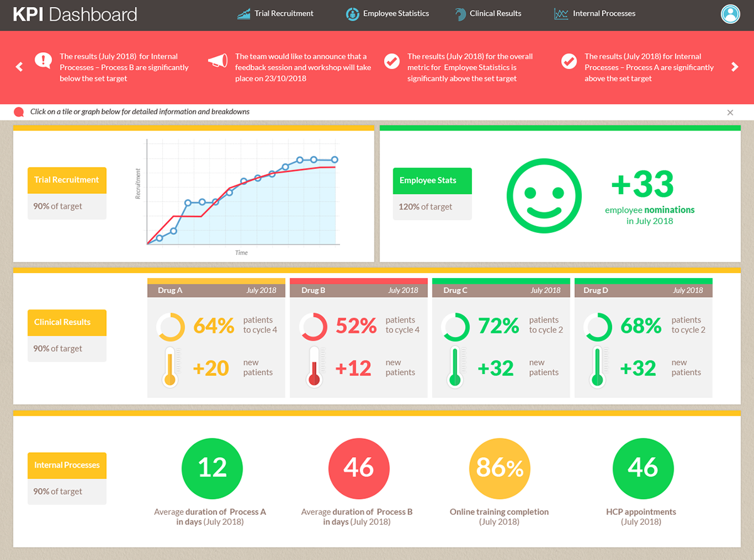This screenshot has height=560, width=754.
Task: Open the user profile avatar icon
Action: tap(730, 14)
